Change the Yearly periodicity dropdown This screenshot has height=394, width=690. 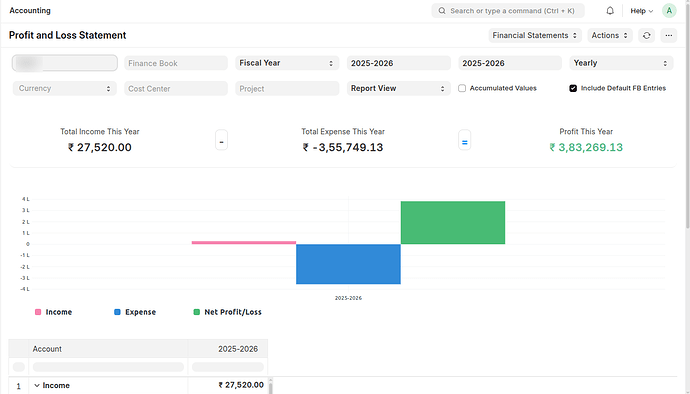tap(621, 63)
